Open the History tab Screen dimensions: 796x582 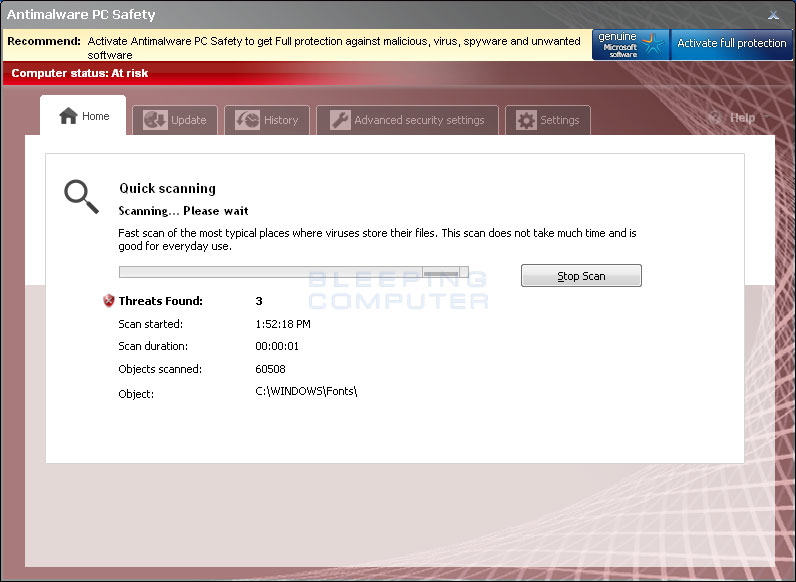click(x=267, y=120)
